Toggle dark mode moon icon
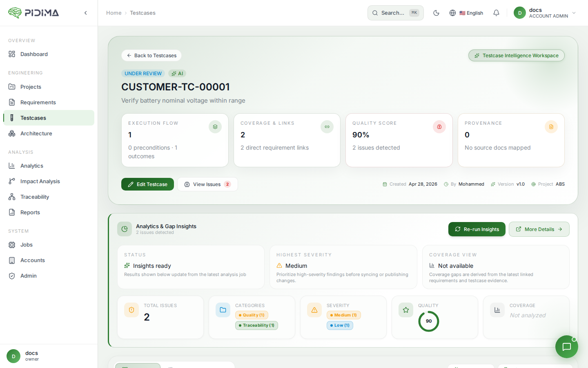Screen dimensions: 588x368 click(436, 13)
